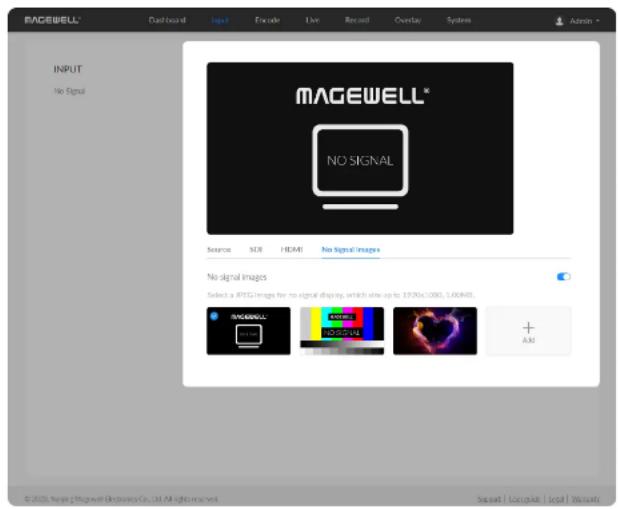Click the JPEG image hint description text

pos(341,295)
